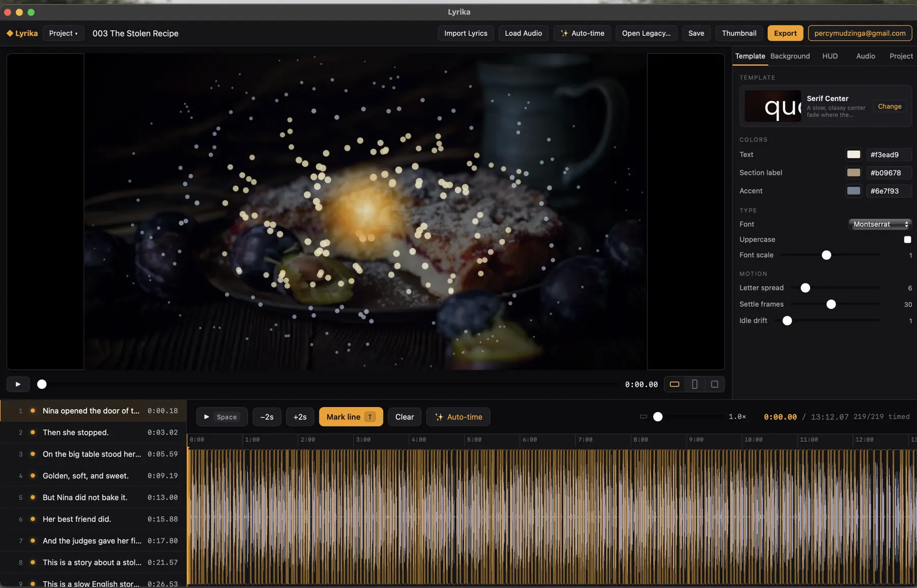The width and height of the screenshot is (917, 588).
Task: Click Open Legacy button
Action: (x=646, y=33)
